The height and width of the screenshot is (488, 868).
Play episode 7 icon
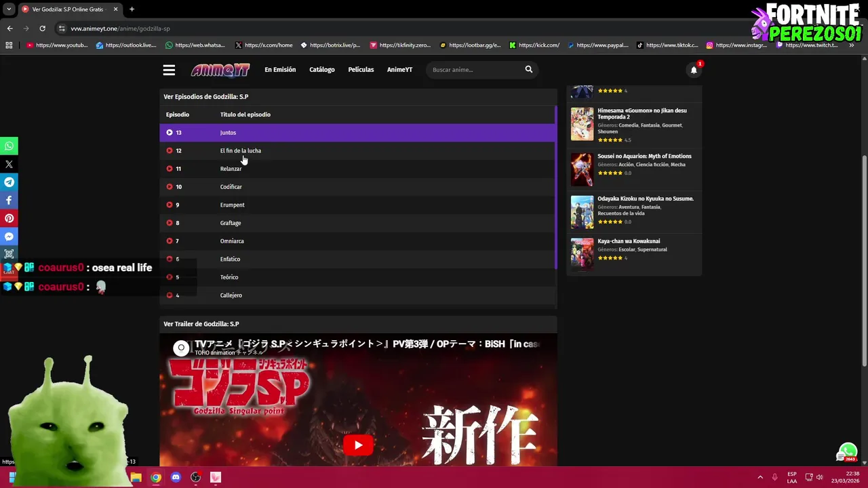click(170, 241)
